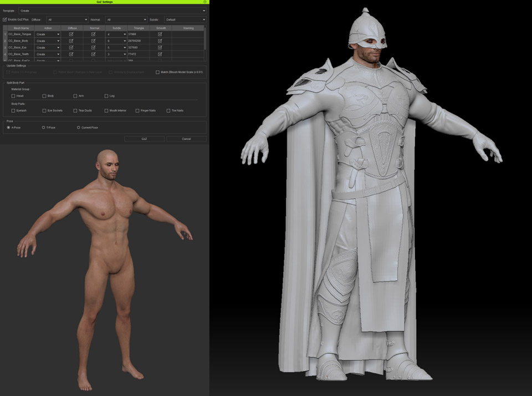Select the T-Pose radio button
The image size is (532, 396).
[x=43, y=126]
